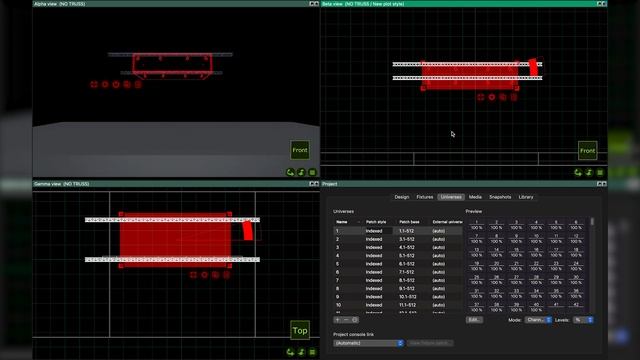The width and height of the screenshot is (640, 360).
Task: Select preview channel 19 at 100 %
Action: pyautogui.click(x=476, y=266)
